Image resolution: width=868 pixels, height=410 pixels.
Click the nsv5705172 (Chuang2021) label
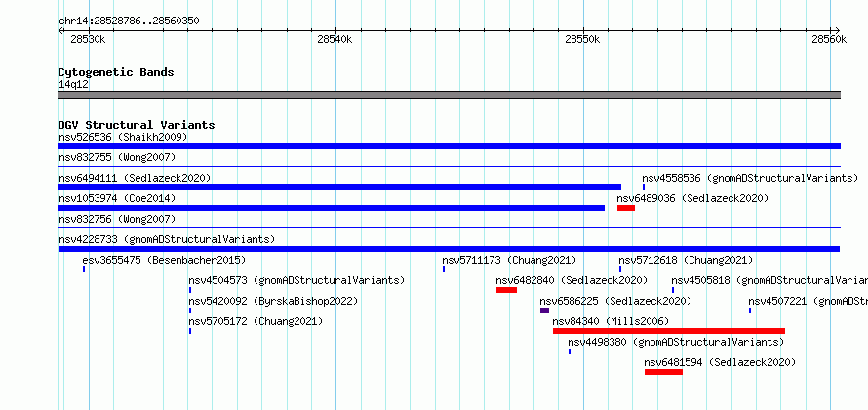pyautogui.click(x=256, y=321)
